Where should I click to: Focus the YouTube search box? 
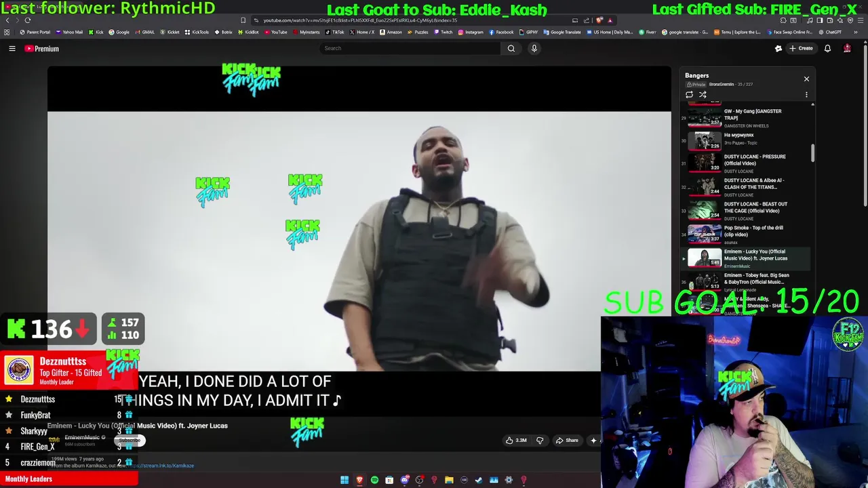(410, 48)
